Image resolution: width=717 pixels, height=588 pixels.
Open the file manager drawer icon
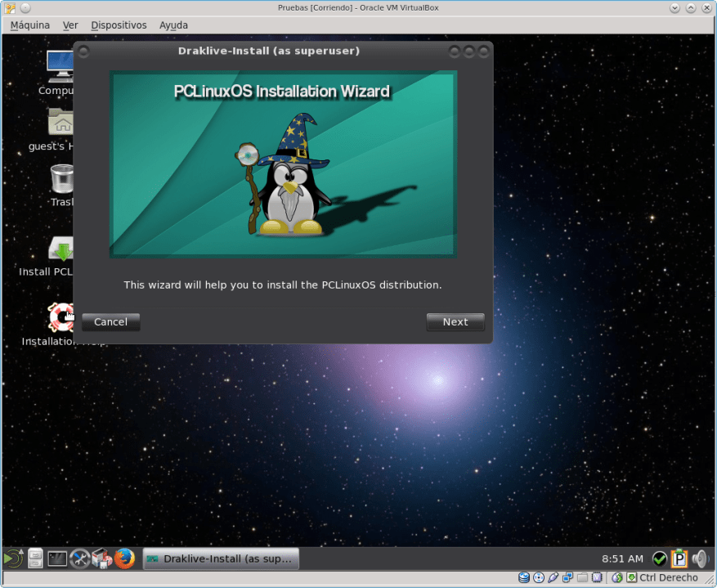pos(34,559)
